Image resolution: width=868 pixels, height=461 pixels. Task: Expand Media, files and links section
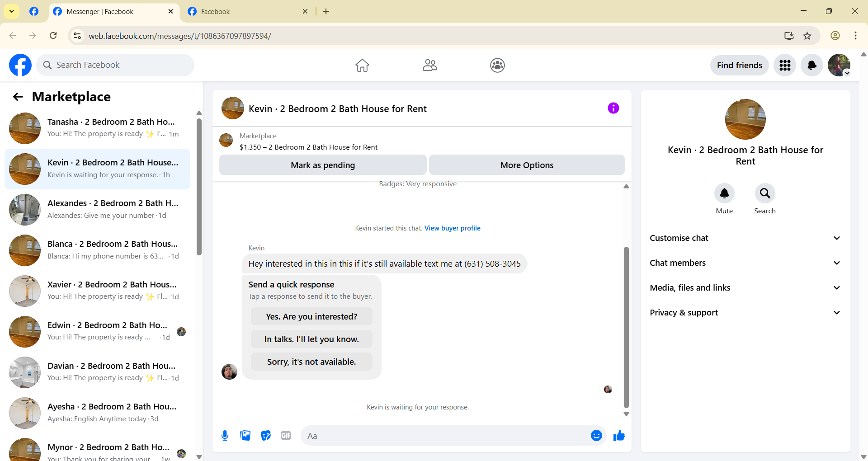745,288
